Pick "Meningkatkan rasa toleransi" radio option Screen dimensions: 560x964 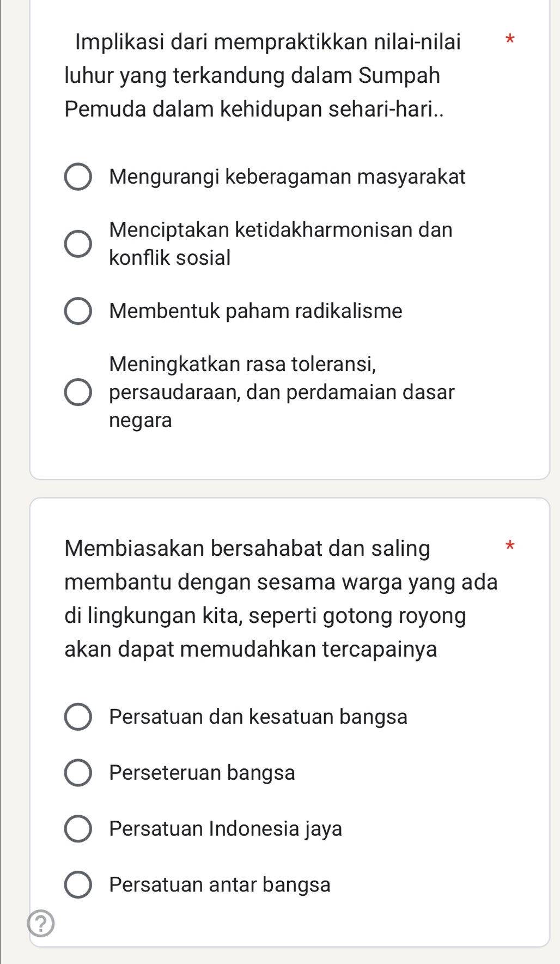(x=78, y=392)
